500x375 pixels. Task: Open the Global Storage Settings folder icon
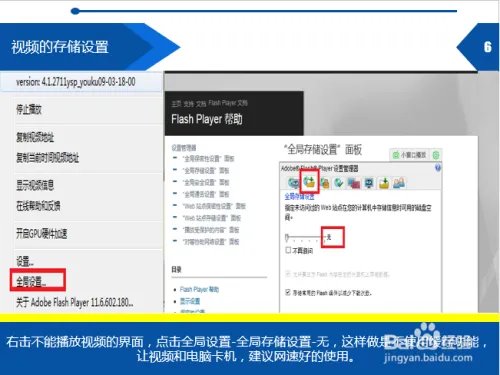coord(309,182)
